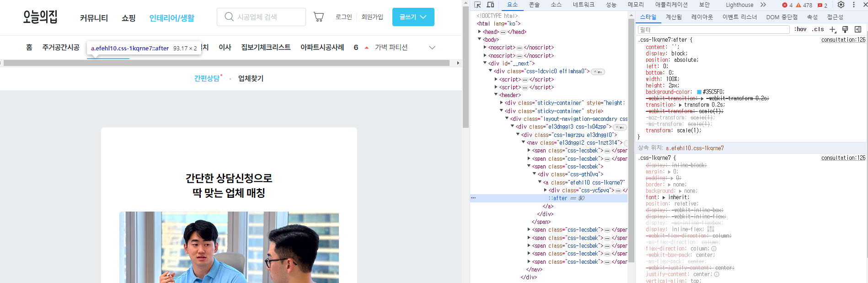Click the info icon next to flex-direction column
The height and width of the screenshot is (283, 868).
click(714, 249)
